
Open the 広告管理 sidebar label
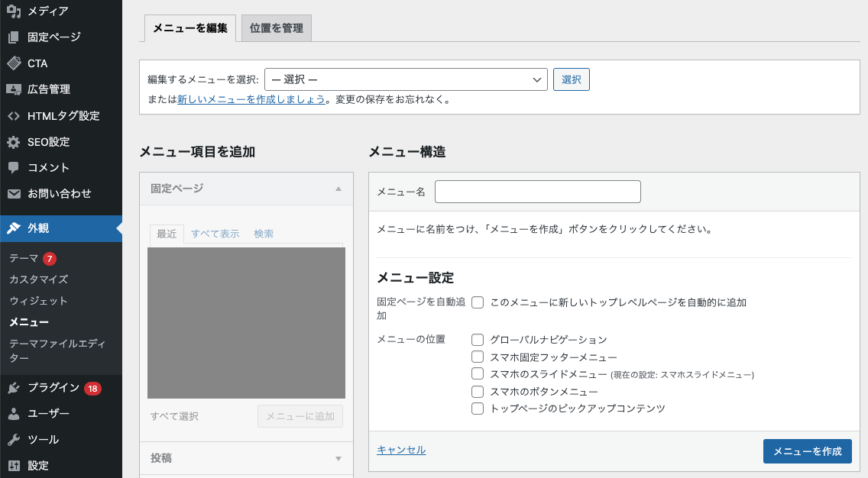pos(49,89)
